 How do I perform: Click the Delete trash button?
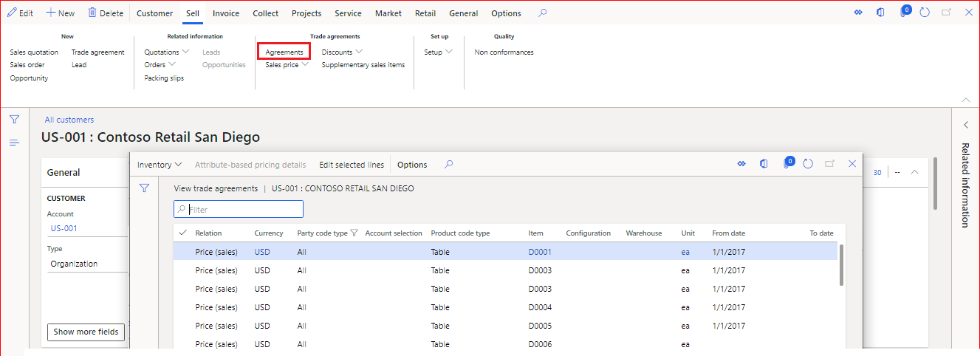click(106, 13)
